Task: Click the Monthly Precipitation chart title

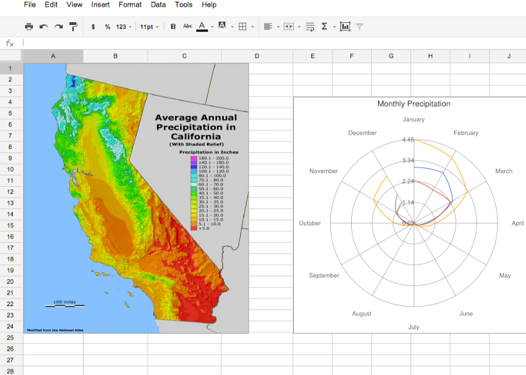Action: point(414,104)
